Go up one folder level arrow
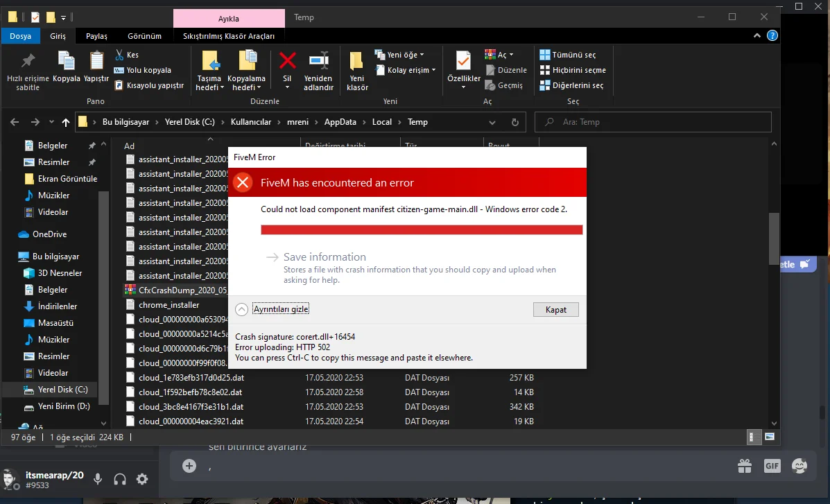 click(x=66, y=122)
